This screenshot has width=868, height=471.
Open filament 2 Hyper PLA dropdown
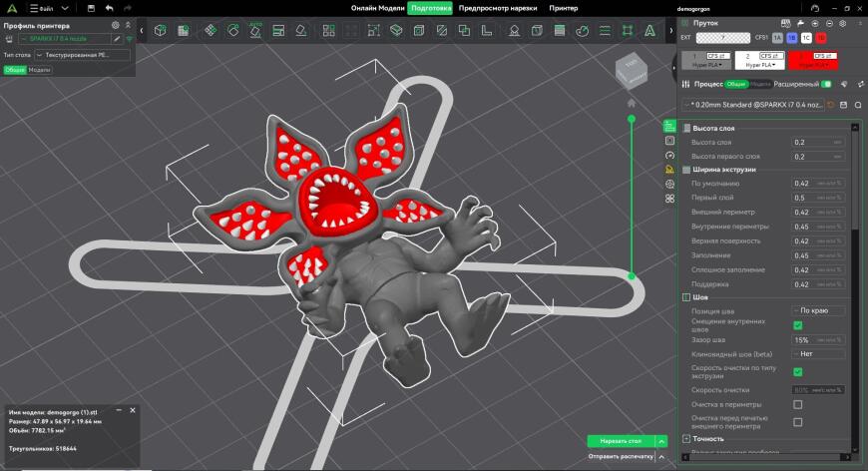[x=761, y=65]
